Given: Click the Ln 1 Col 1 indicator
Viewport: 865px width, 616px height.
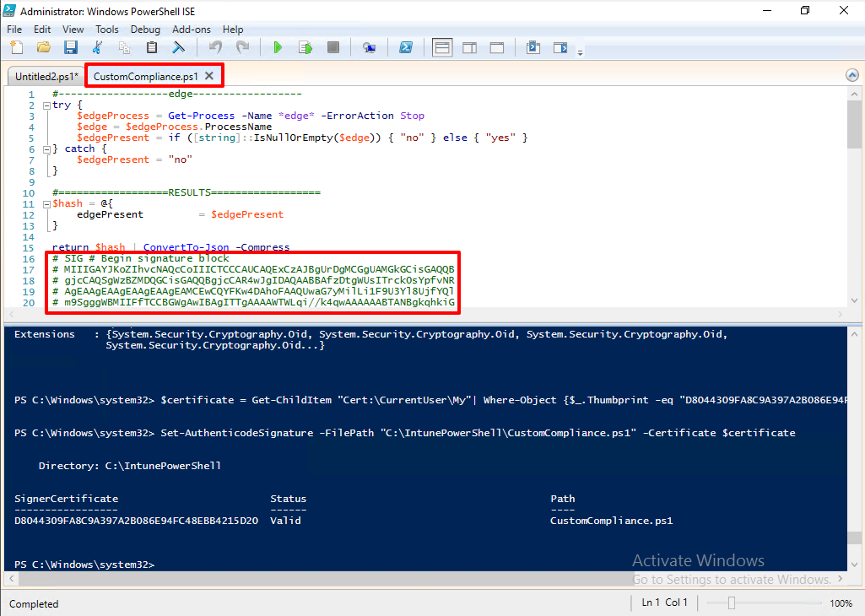Looking at the screenshot, I should [664, 602].
